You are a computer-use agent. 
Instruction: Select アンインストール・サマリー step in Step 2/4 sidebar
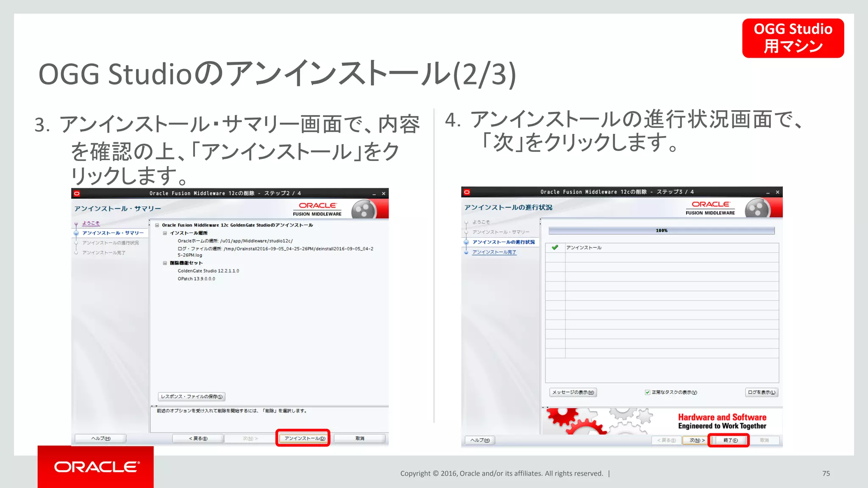point(113,233)
